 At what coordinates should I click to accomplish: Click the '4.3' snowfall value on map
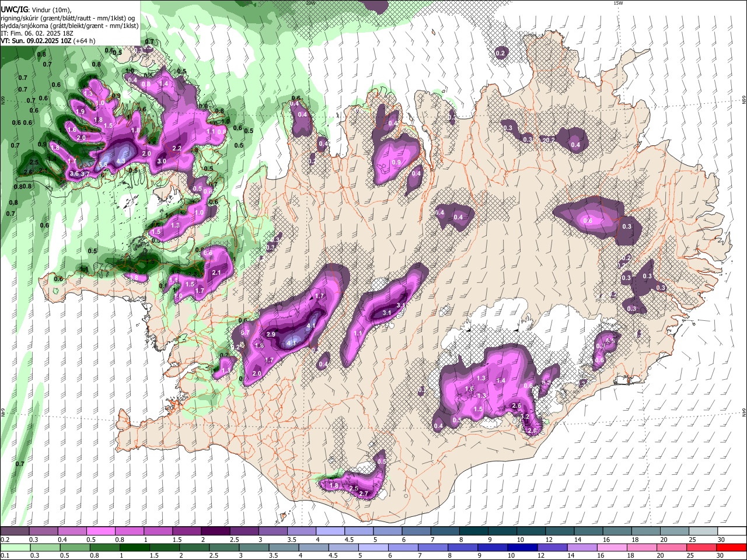click(x=121, y=160)
